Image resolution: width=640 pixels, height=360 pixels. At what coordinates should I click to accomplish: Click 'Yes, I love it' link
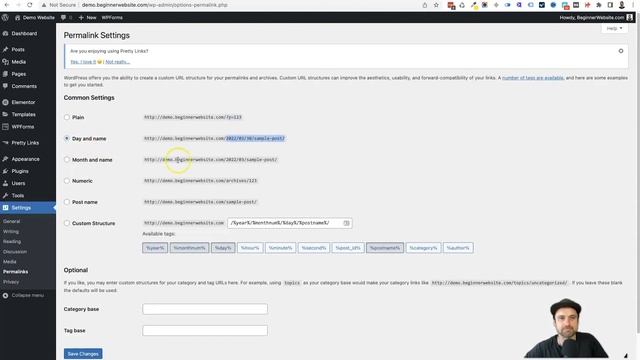(83, 62)
